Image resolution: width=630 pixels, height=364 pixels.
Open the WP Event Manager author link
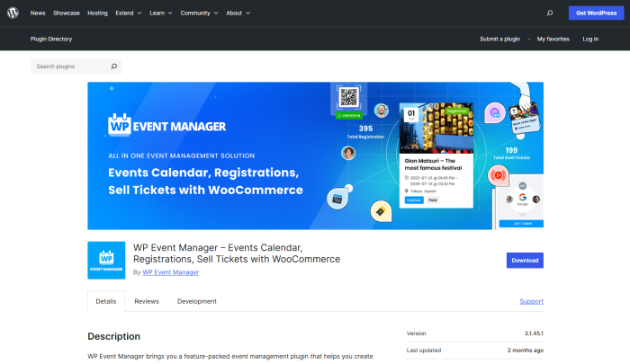171,272
